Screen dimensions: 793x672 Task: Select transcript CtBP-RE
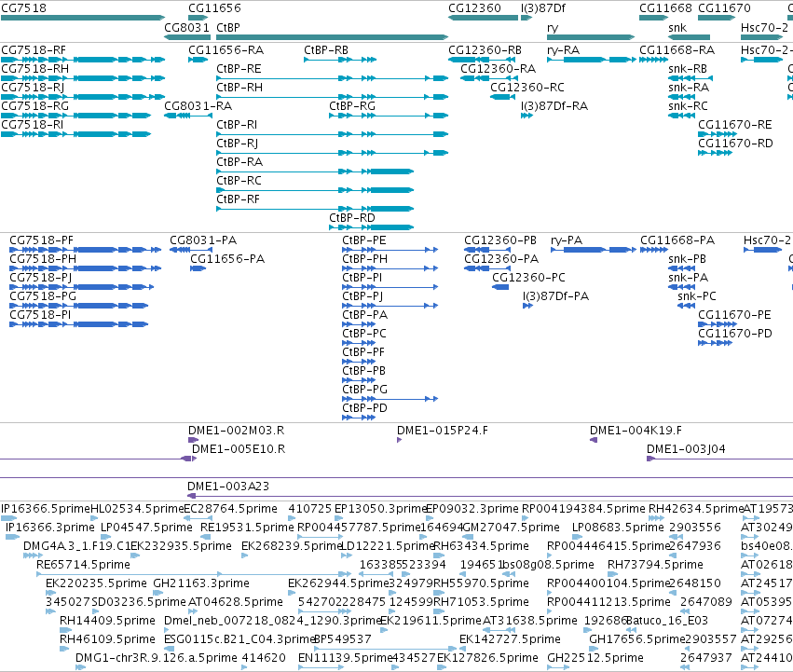click(333, 78)
